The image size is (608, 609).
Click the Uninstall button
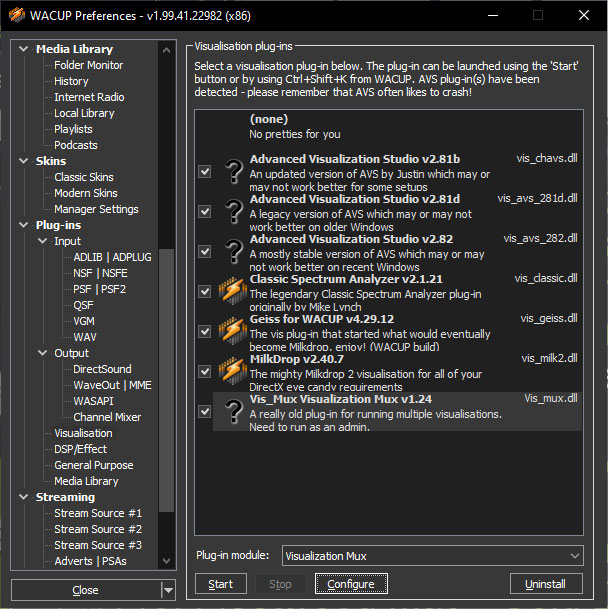pyautogui.click(x=546, y=584)
